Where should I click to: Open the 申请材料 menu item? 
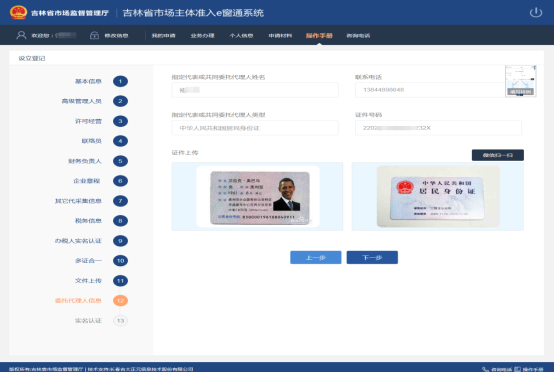point(280,36)
